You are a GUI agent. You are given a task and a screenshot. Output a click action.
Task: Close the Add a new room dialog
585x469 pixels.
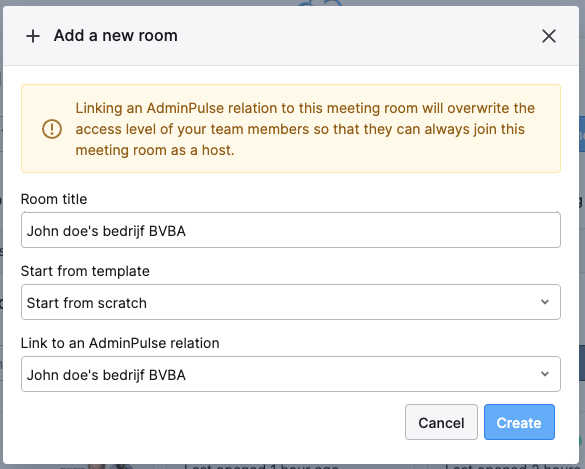click(548, 36)
